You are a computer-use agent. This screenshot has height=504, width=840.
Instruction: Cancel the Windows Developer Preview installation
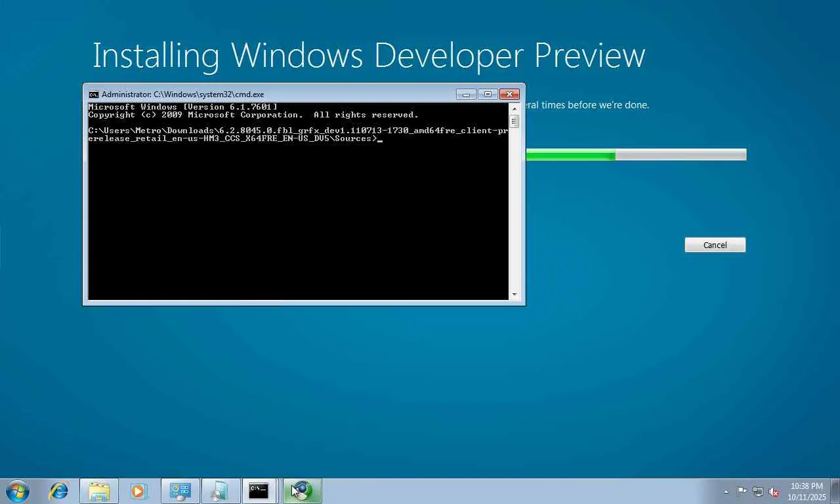tap(715, 245)
